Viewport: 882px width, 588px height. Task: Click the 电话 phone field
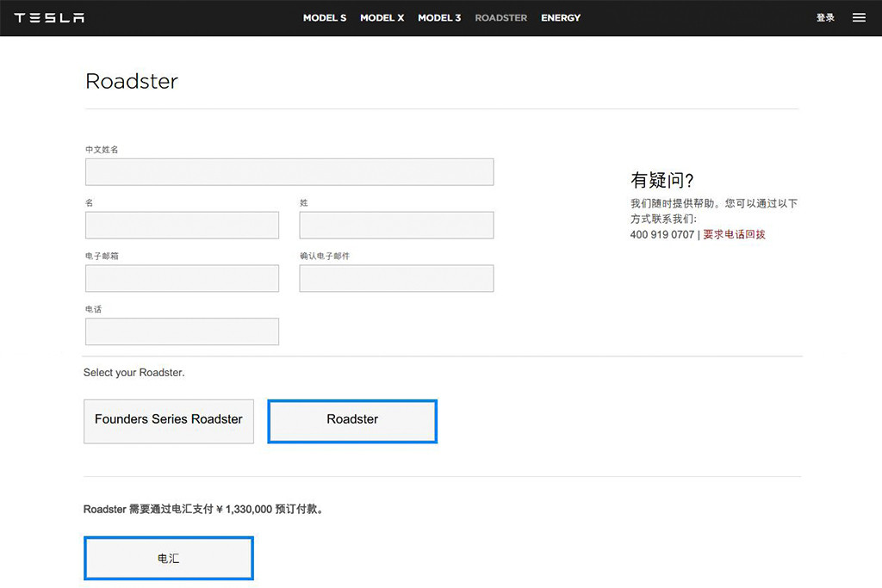click(182, 331)
